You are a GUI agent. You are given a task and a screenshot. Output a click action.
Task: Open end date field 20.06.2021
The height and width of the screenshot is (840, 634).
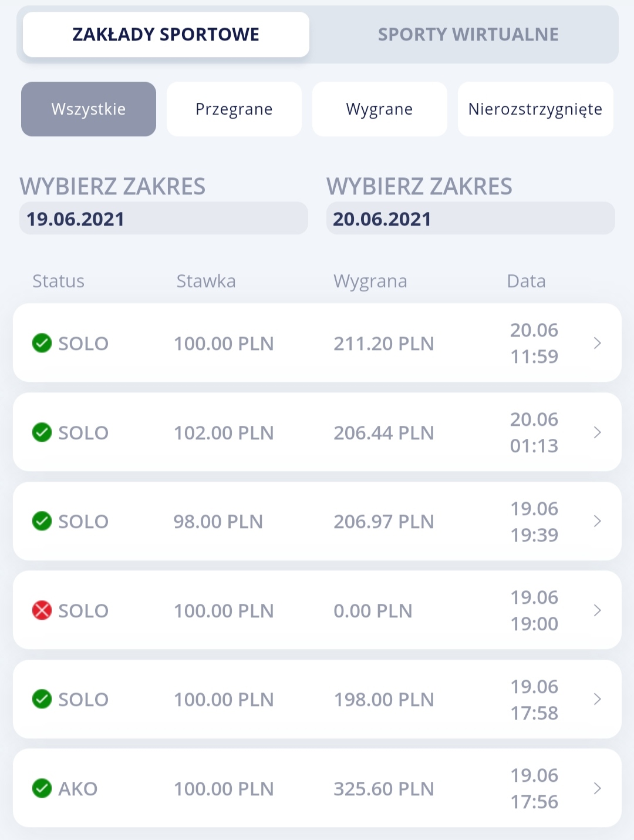click(x=471, y=219)
